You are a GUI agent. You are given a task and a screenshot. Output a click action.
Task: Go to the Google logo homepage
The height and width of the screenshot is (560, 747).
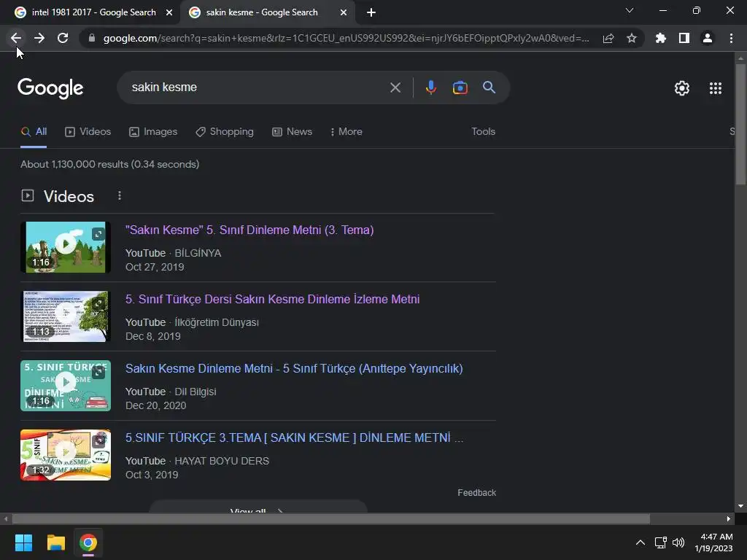50,88
